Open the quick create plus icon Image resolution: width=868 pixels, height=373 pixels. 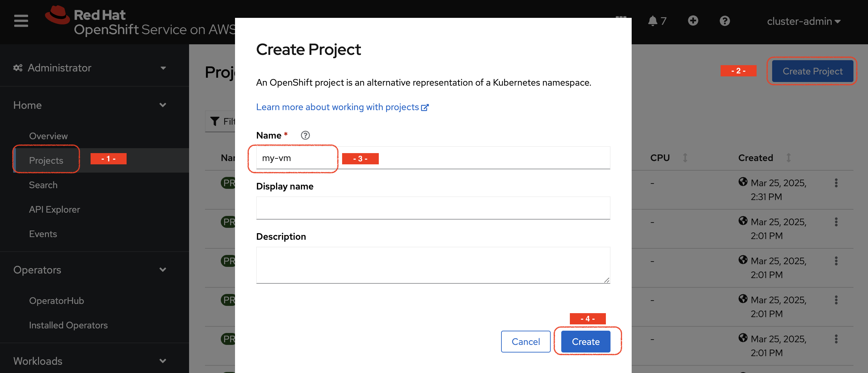[693, 21]
